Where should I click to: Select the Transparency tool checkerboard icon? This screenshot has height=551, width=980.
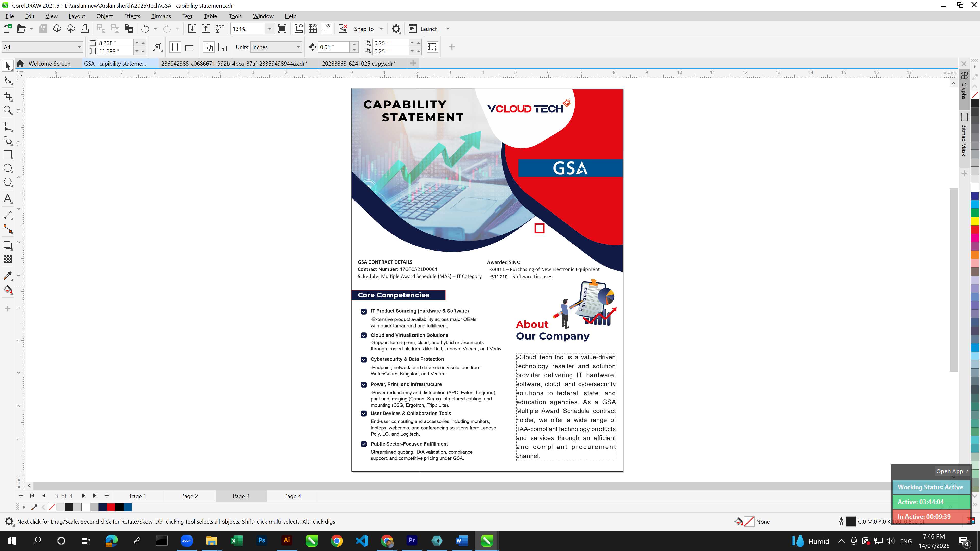pyautogui.click(x=8, y=259)
